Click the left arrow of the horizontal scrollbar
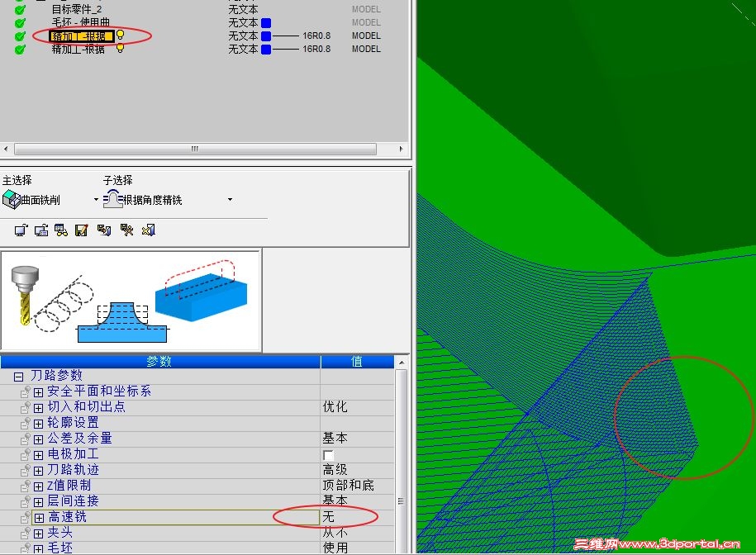 pos(6,149)
